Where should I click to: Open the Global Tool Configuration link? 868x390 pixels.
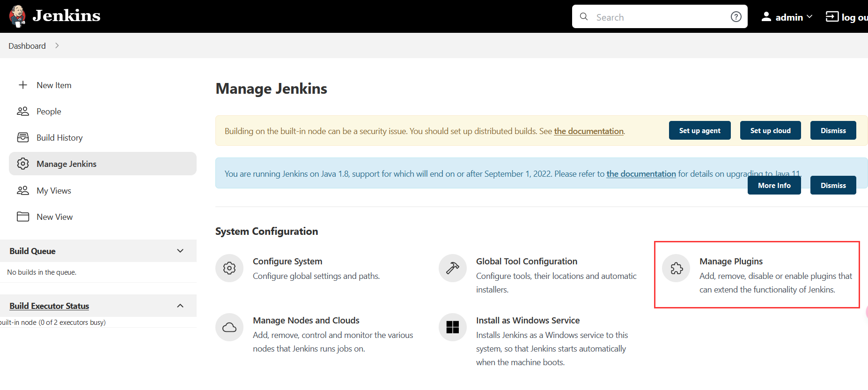click(527, 262)
